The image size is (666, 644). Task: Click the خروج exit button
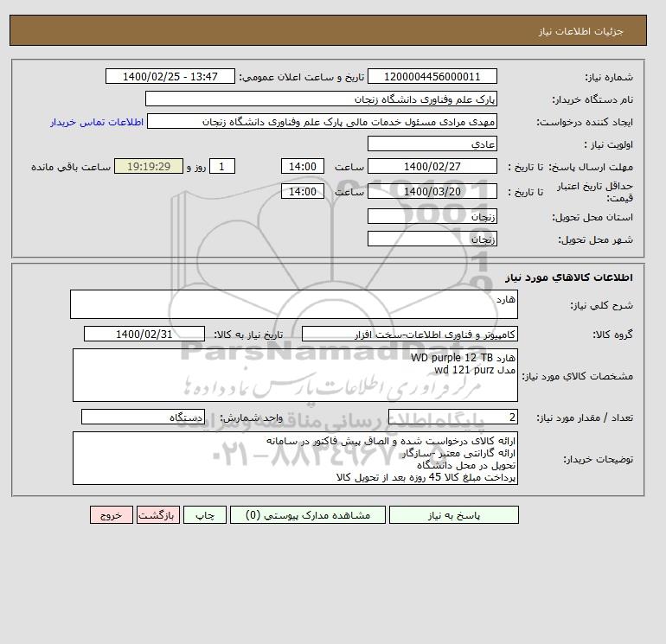pos(112,514)
